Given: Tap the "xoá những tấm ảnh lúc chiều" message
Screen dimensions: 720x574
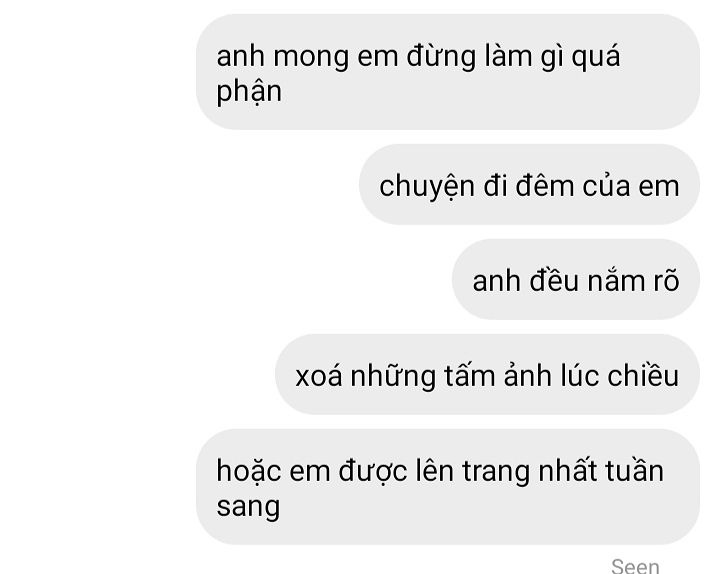Looking at the screenshot, I should tap(487, 374).
